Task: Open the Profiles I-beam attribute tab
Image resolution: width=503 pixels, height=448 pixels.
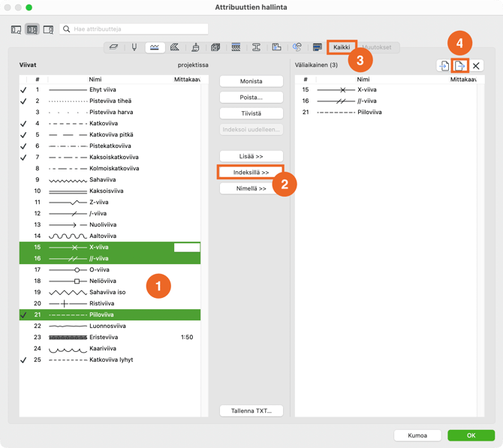Action: click(256, 47)
